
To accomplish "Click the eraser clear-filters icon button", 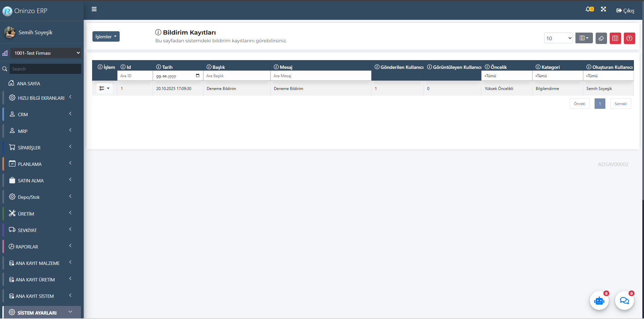I will tap(601, 38).
